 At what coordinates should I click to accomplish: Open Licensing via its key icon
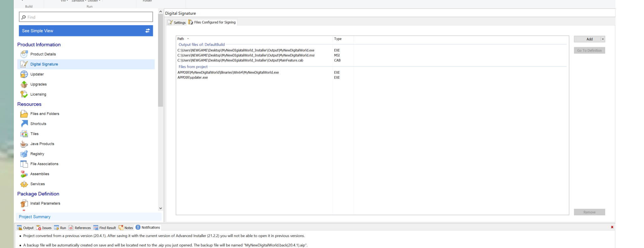24,94
